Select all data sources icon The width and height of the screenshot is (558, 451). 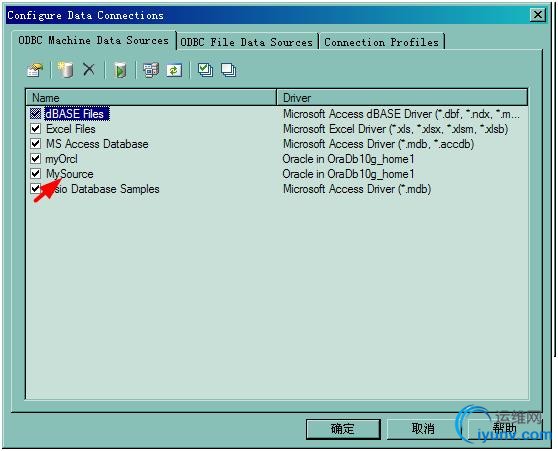(x=205, y=70)
